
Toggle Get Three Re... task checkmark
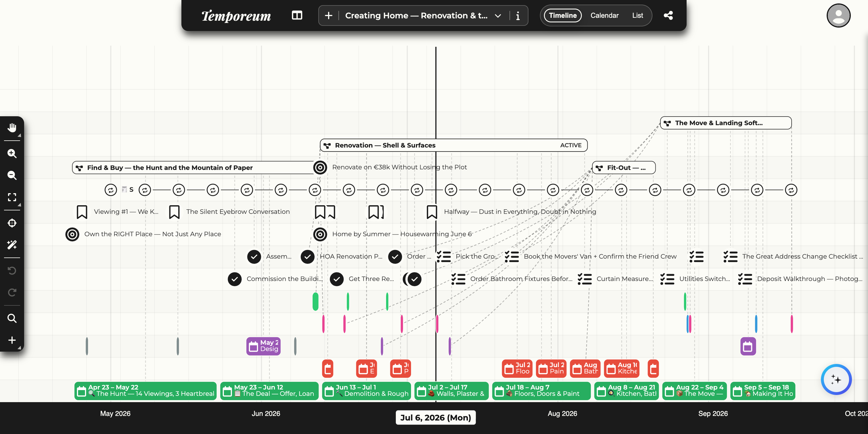[337, 279]
